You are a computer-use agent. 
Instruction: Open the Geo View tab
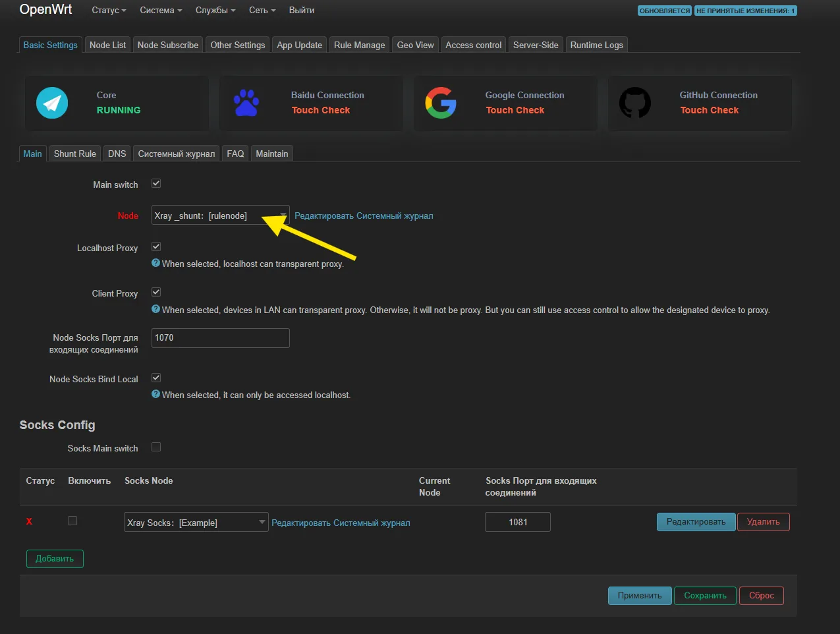click(x=416, y=45)
